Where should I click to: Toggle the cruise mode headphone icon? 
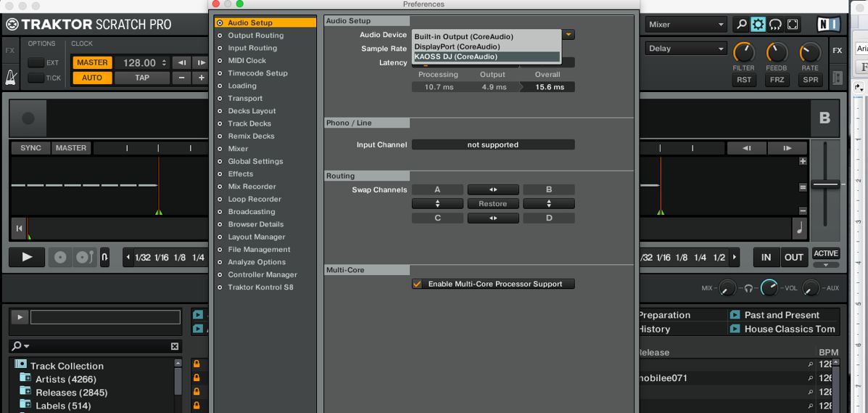pos(774,25)
